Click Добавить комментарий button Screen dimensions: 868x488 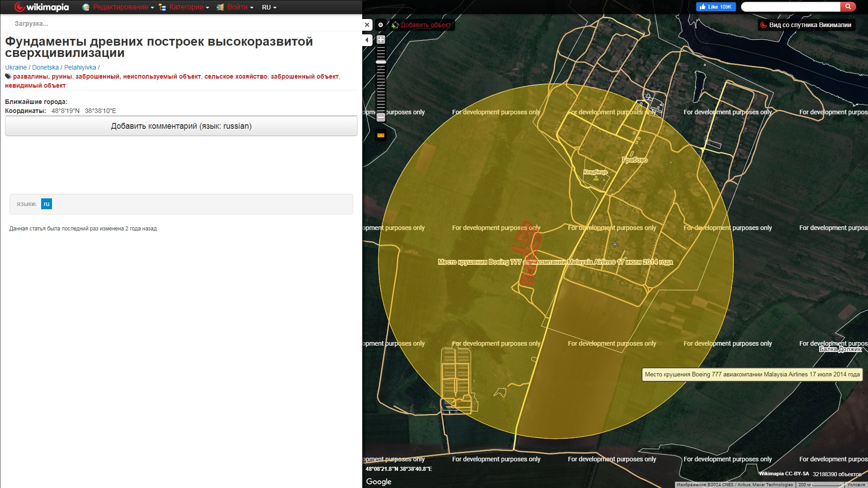pos(181,126)
